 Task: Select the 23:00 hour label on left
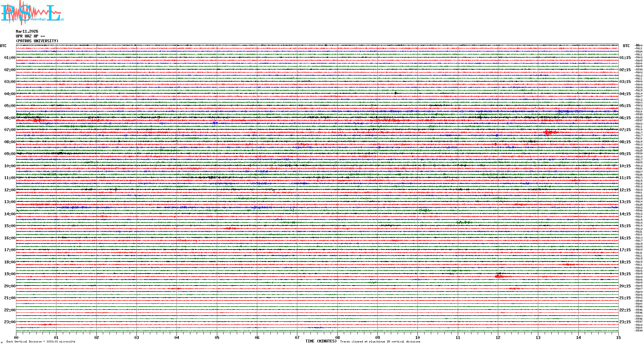tap(10, 322)
